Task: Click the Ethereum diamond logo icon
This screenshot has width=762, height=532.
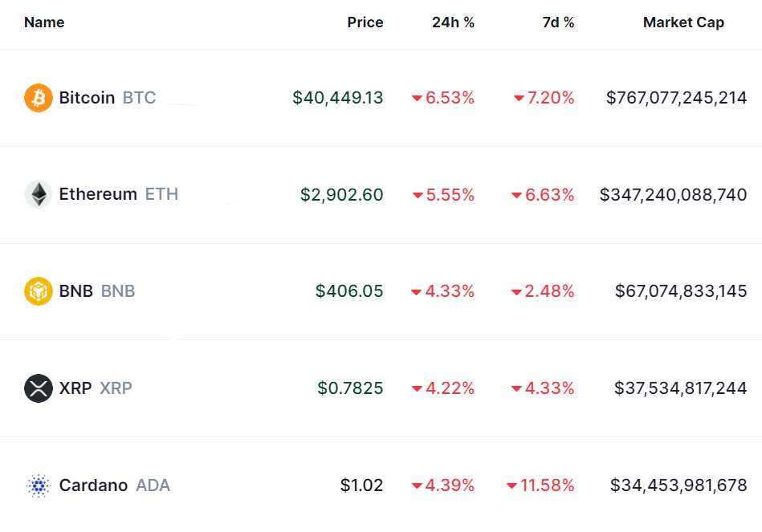Action: (x=39, y=194)
